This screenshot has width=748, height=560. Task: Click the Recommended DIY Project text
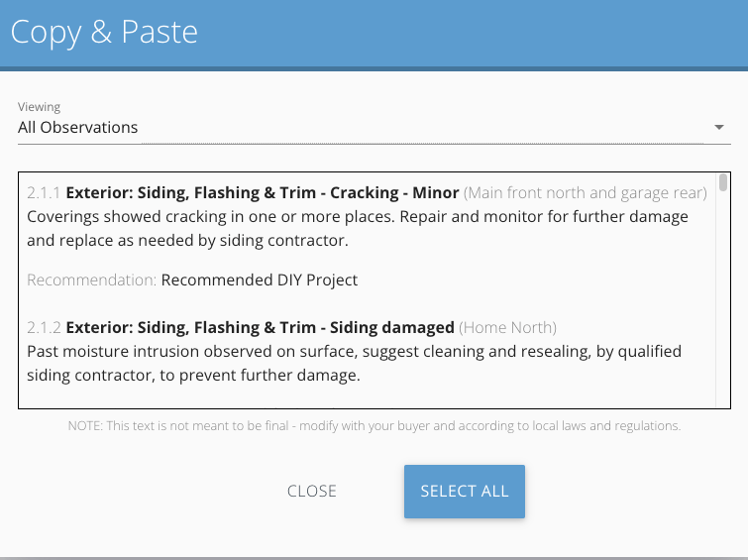259,280
